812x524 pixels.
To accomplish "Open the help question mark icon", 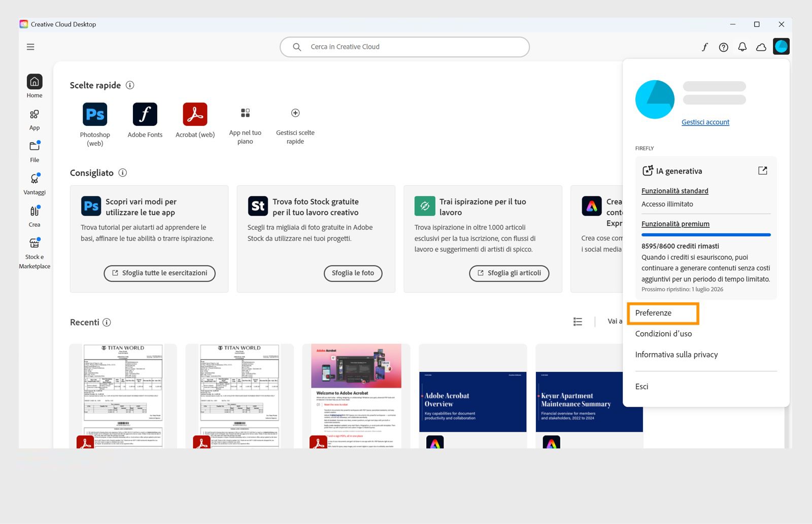I will point(724,47).
